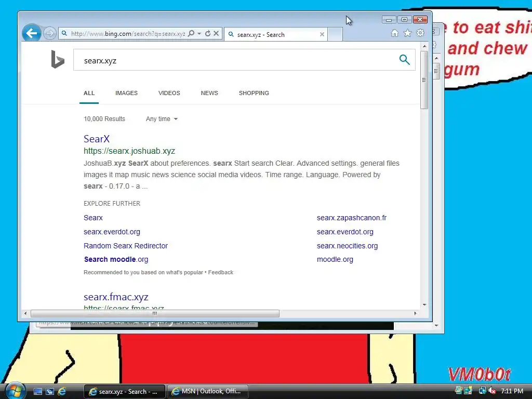Select the ALL results tab
Image resolution: width=532 pixels, height=399 pixels.
pyautogui.click(x=89, y=93)
